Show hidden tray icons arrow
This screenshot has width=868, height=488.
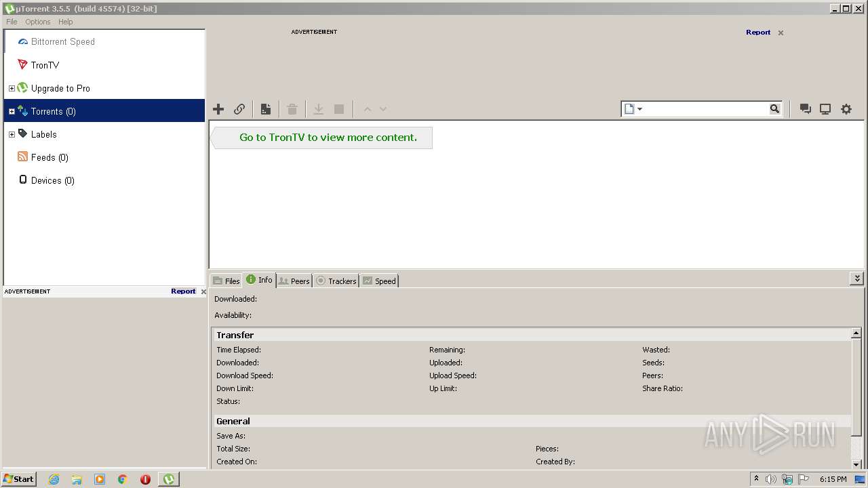click(x=756, y=479)
